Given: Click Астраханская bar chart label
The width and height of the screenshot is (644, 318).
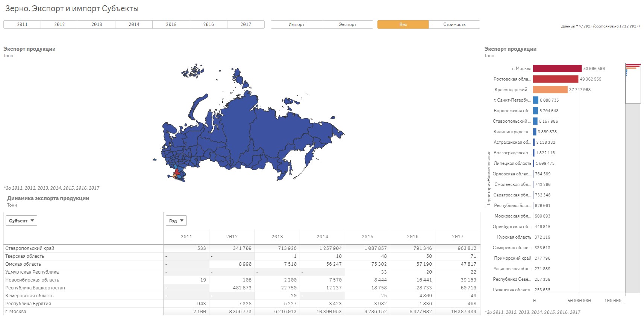Looking at the screenshot, I should click(512, 142).
